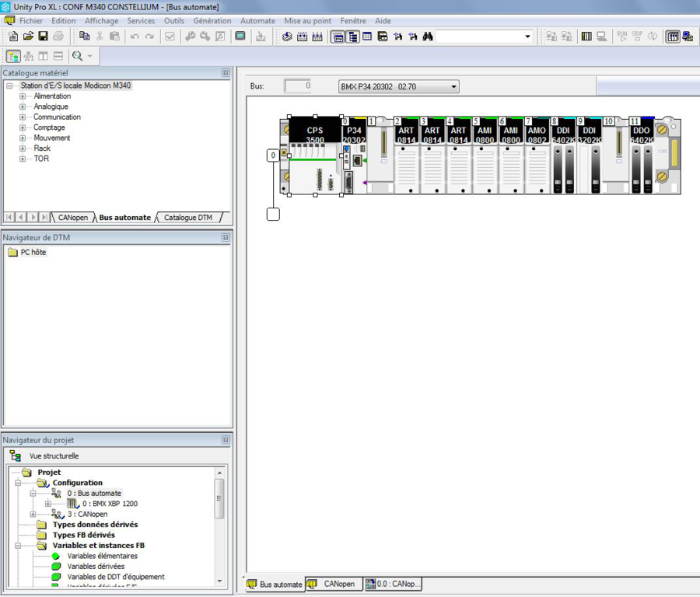Click the Undo arrow icon
Viewport: 700px width, 597px height.
[x=135, y=37]
